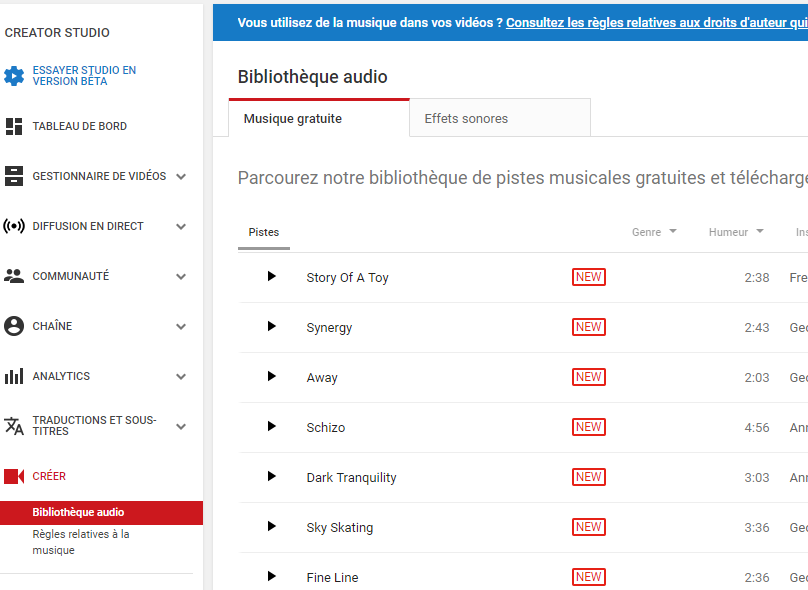This screenshot has height=590, width=808.
Task: Click the Diffusion en direct broadcast icon
Action: point(14,226)
